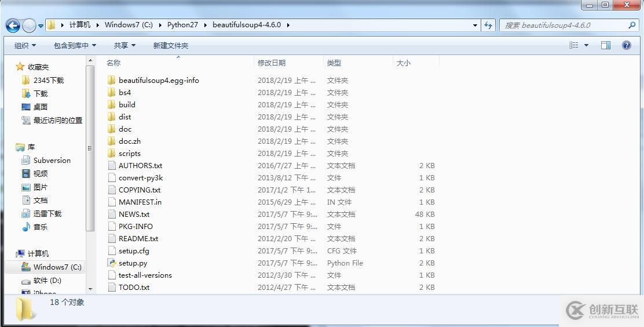The image size is (644, 327).
Task: Click the refresh button beside address bar
Action: [488, 25]
